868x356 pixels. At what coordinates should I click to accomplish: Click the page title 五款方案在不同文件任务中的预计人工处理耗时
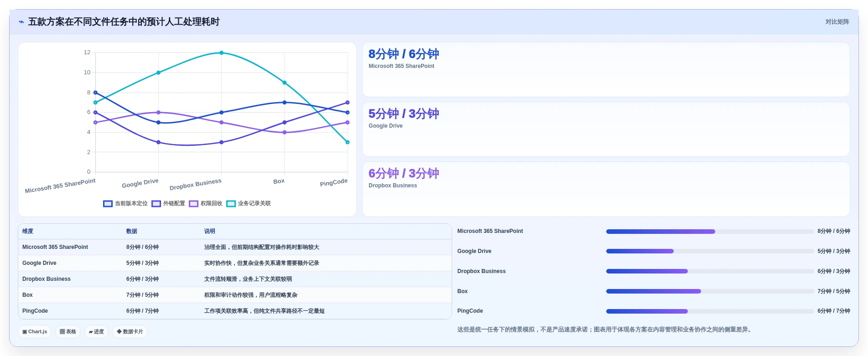124,22
